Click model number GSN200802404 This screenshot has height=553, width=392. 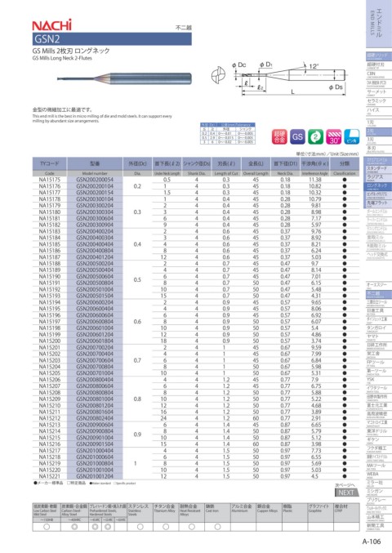pyautogui.click(x=95, y=418)
